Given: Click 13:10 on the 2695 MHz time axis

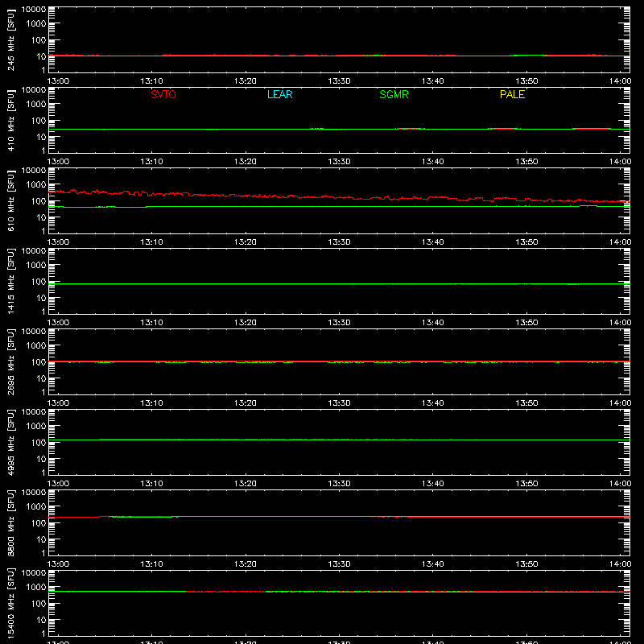Looking at the screenshot, I should (151, 403).
